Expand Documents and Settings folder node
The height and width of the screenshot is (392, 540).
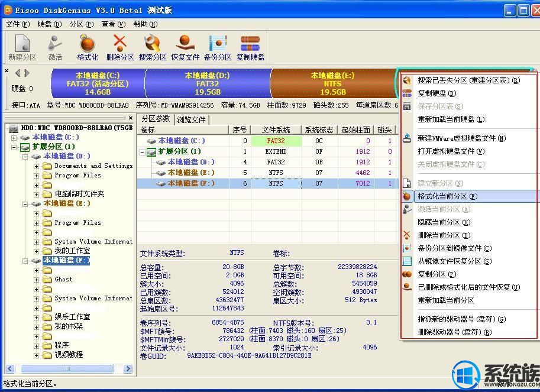pyautogui.click(x=37, y=166)
